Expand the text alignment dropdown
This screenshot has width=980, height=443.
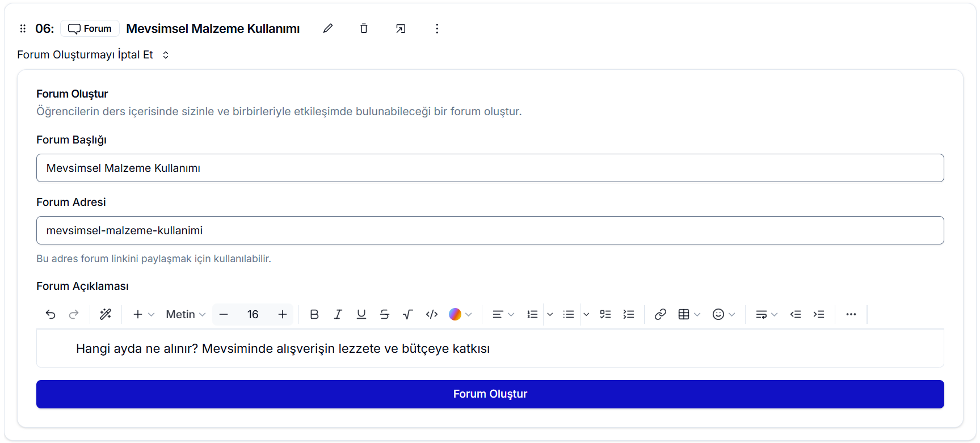[x=503, y=314]
